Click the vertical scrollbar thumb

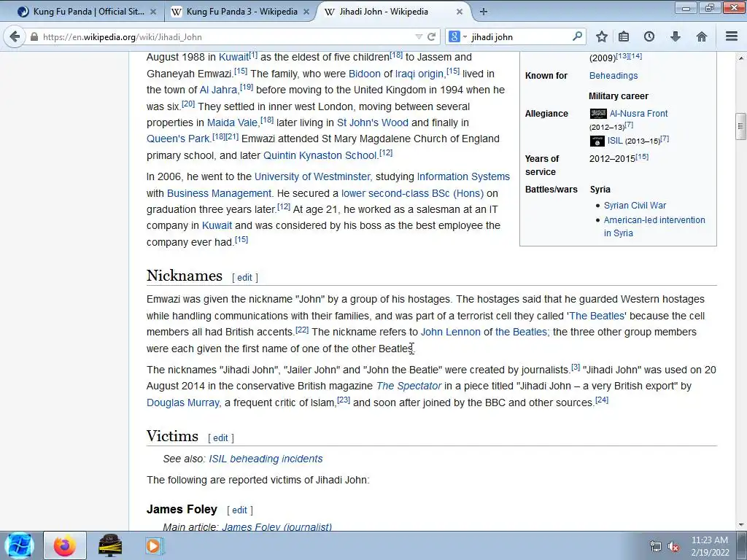click(x=740, y=126)
